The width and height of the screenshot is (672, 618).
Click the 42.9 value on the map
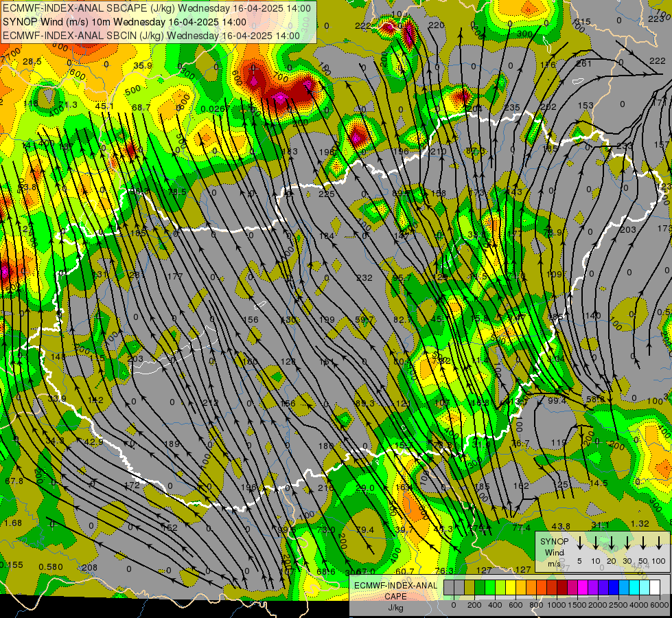tap(94, 442)
